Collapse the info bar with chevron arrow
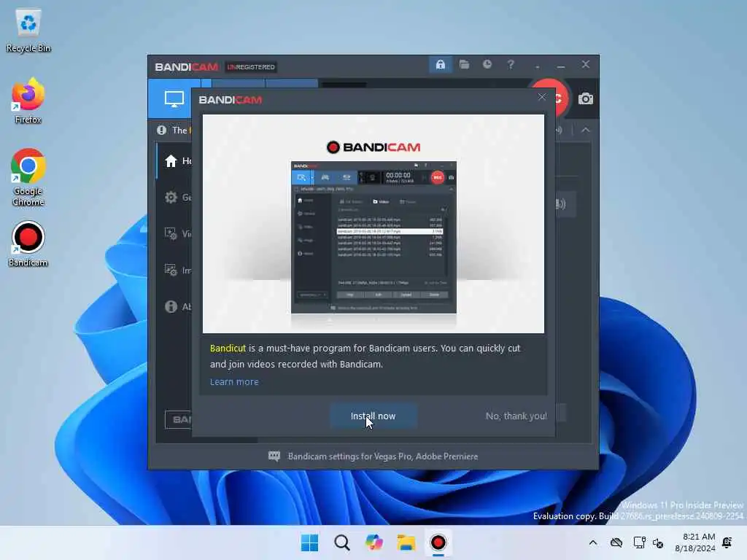This screenshot has width=747, height=560. click(586, 130)
